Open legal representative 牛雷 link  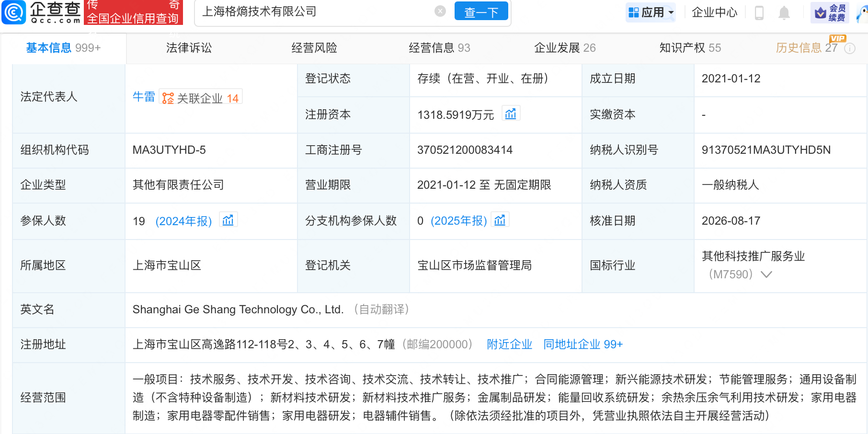[x=144, y=97]
